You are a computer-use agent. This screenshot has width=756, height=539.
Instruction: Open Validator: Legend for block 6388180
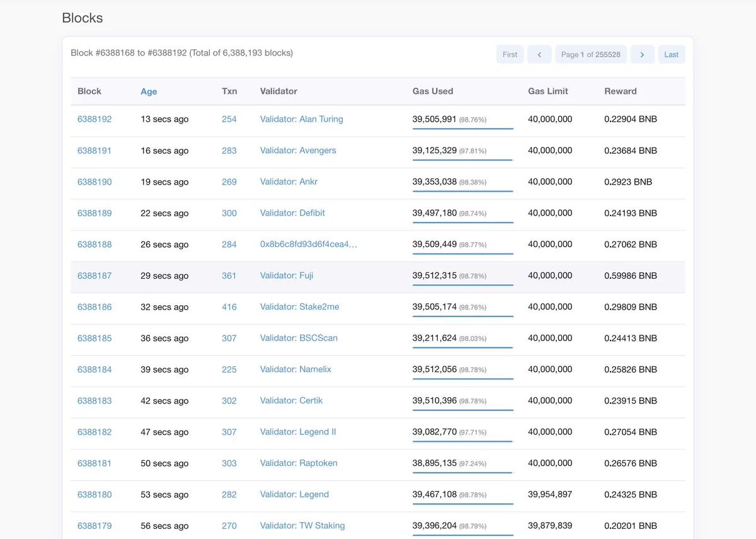[294, 494]
